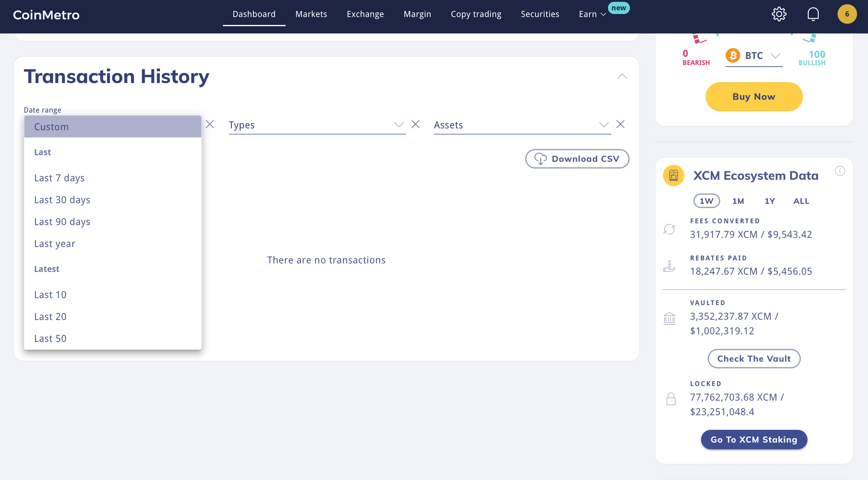Show ALL time ecosystem data
This screenshot has height=480, width=868.
[801, 201]
